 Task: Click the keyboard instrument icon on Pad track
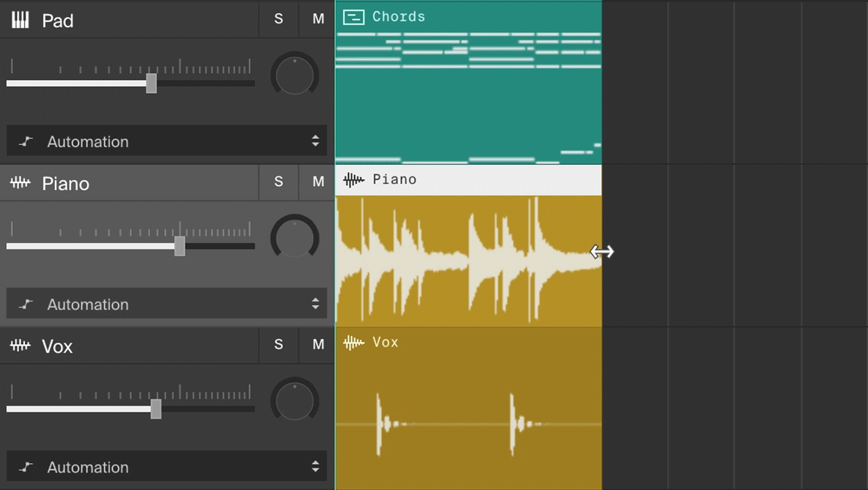point(20,20)
